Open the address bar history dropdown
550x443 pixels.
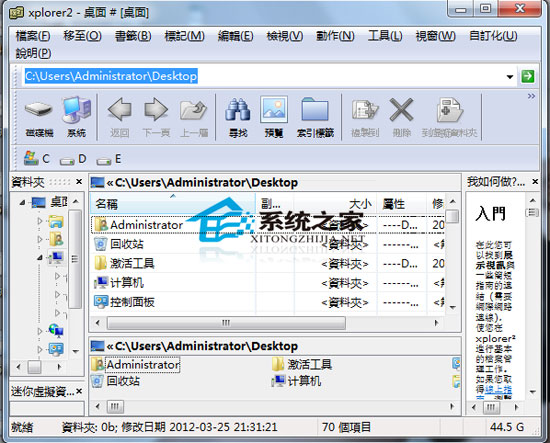point(510,76)
